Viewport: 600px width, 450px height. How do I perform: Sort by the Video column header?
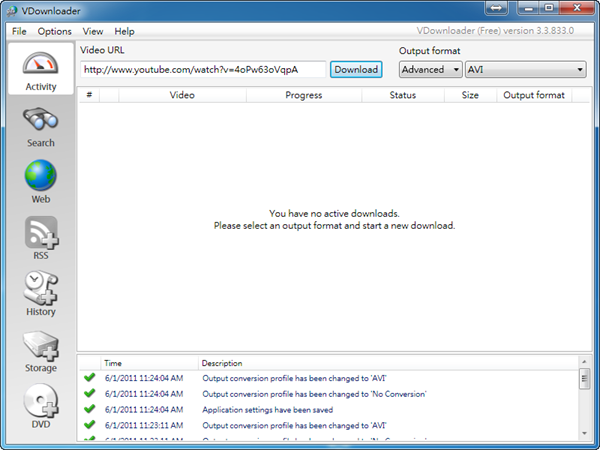point(182,95)
